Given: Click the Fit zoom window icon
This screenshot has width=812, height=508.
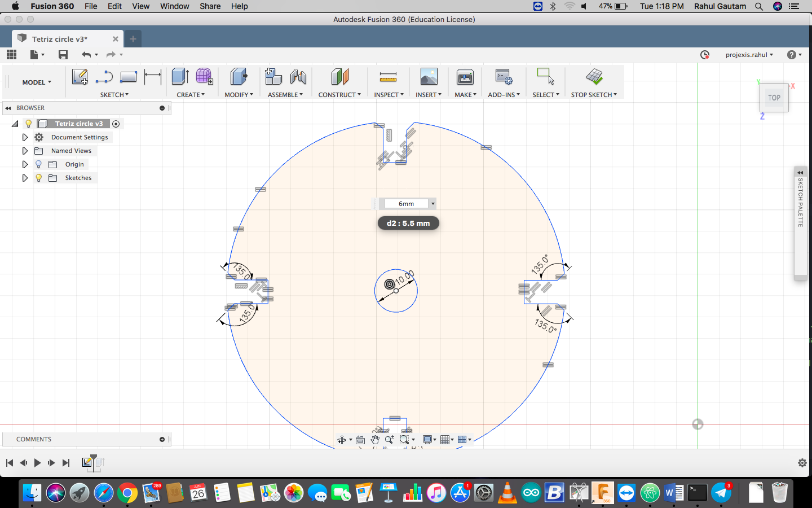Looking at the screenshot, I should tap(404, 440).
